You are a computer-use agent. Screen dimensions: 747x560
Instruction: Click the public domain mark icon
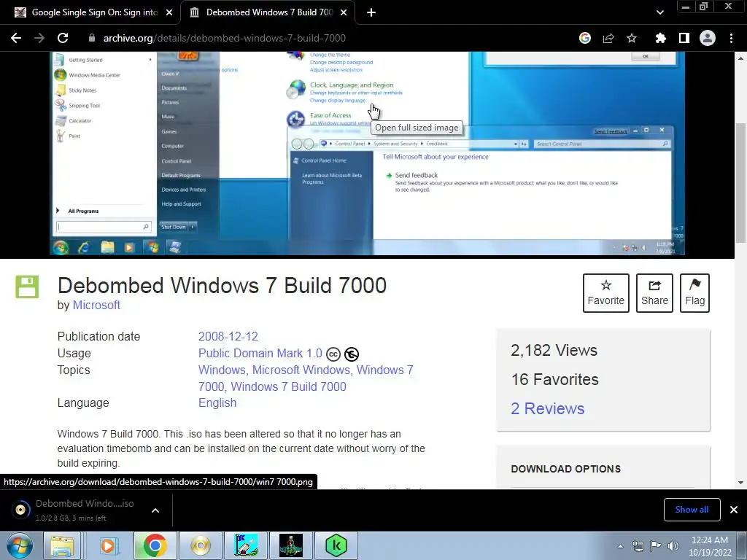pyautogui.click(x=352, y=354)
